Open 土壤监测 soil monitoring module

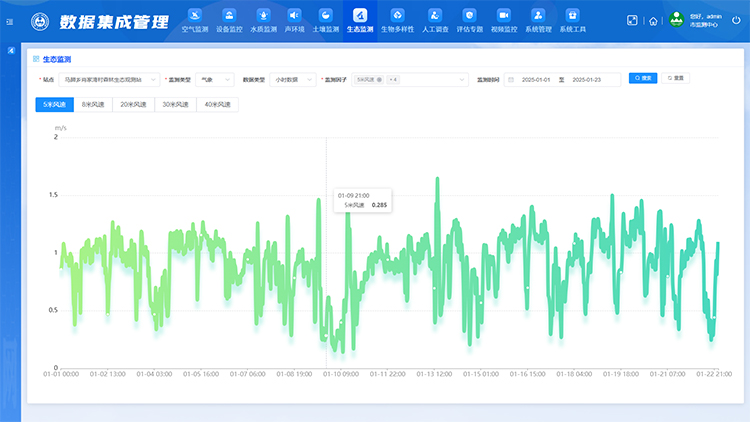tap(326, 20)
